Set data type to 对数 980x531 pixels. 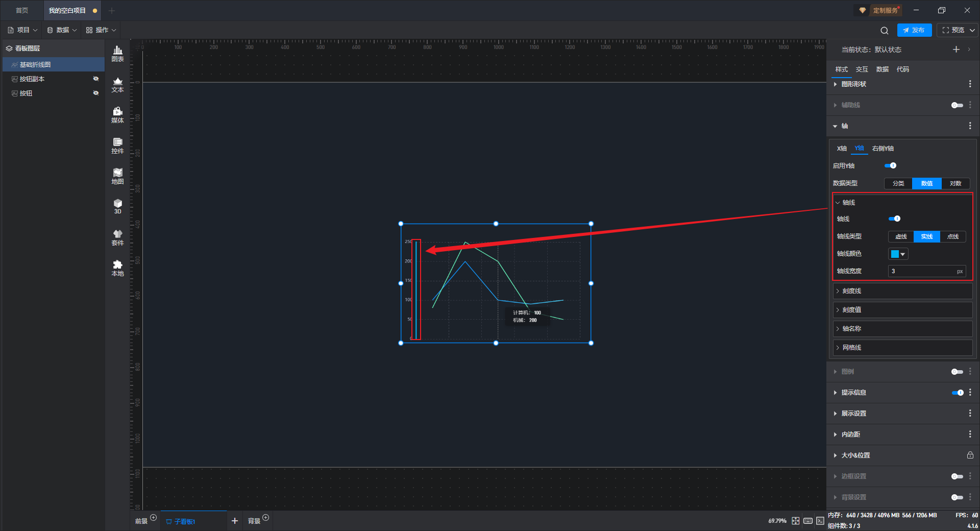pyautogui.click(x=955, y=183)
